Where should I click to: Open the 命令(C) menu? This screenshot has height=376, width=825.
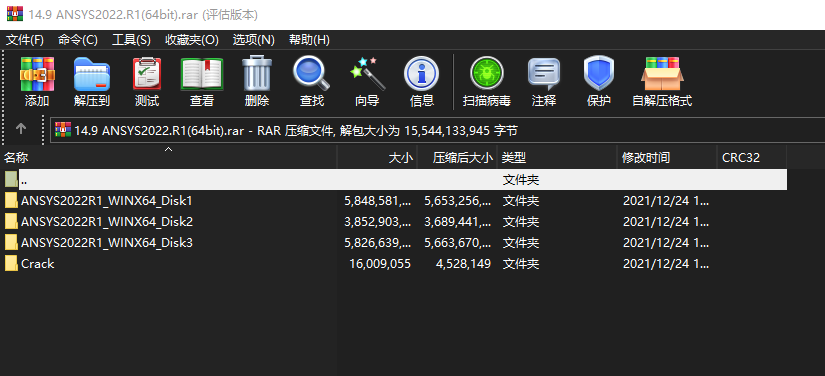point(78,40)
